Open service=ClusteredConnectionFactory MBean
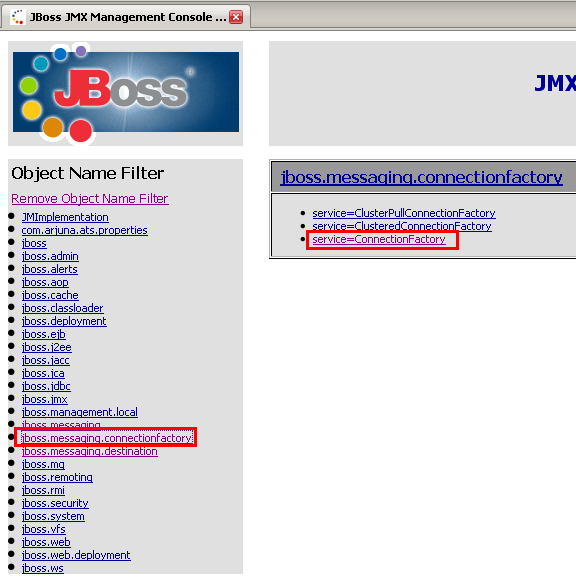 coord(402,226)
